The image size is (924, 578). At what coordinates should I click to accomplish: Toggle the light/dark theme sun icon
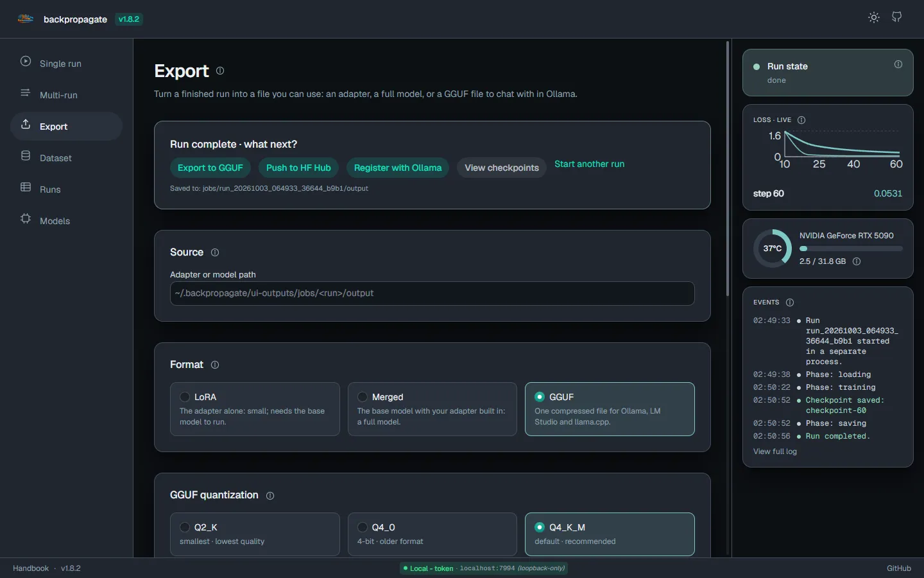(x=874, y=17)
